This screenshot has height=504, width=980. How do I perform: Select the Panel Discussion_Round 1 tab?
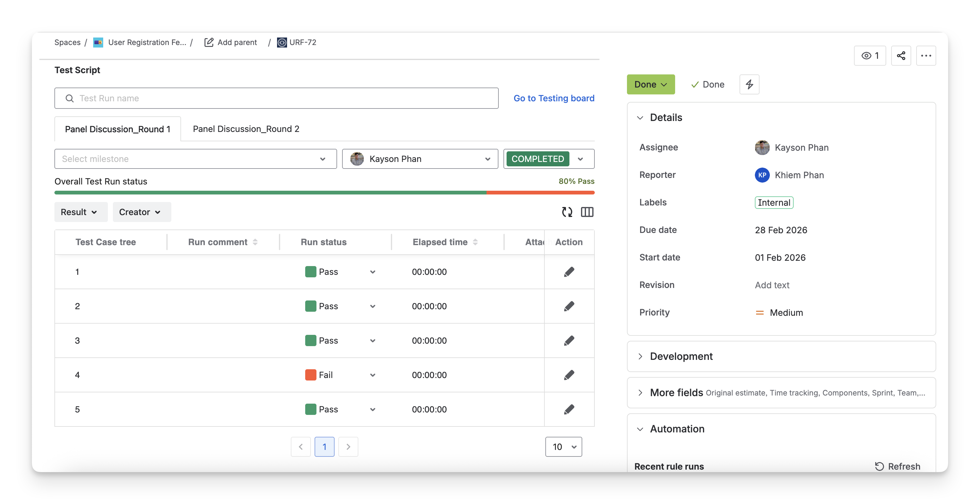[x=118, y=129]
